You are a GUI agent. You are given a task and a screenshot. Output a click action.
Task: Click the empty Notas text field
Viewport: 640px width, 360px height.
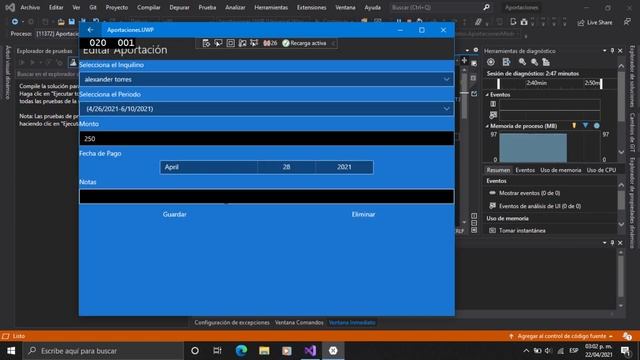point(267,196)
